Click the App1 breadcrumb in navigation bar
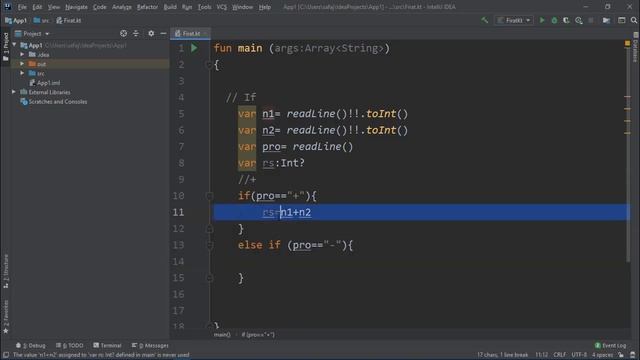The image size is (640, 360). point(16,20)
